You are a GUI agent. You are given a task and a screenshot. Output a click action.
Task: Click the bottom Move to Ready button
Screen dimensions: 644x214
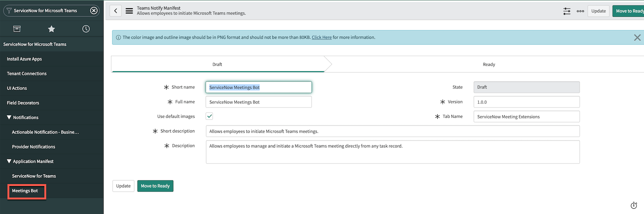[x=155, y=186]
